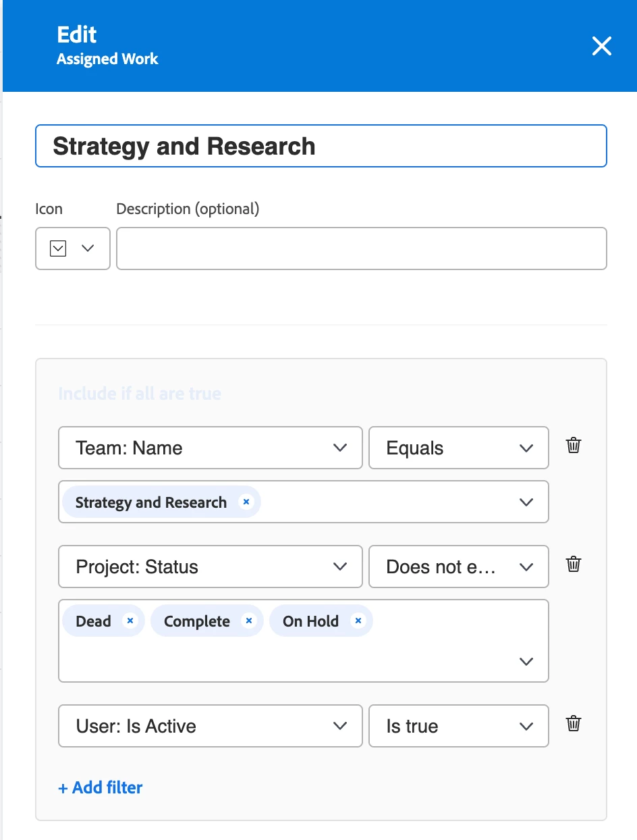637x840 pixels.
Task: Click the filter name text field
Action: coord(321,146)
